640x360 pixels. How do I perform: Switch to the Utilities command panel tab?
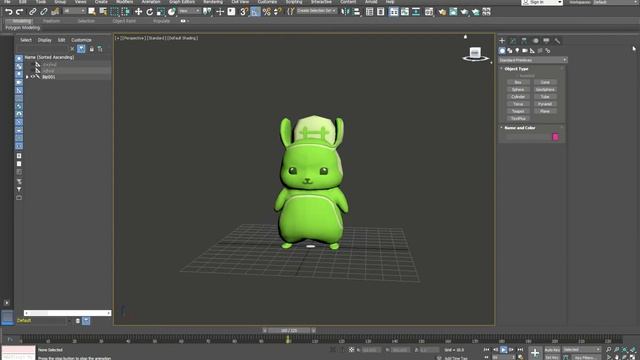click(x=557, y=41)
